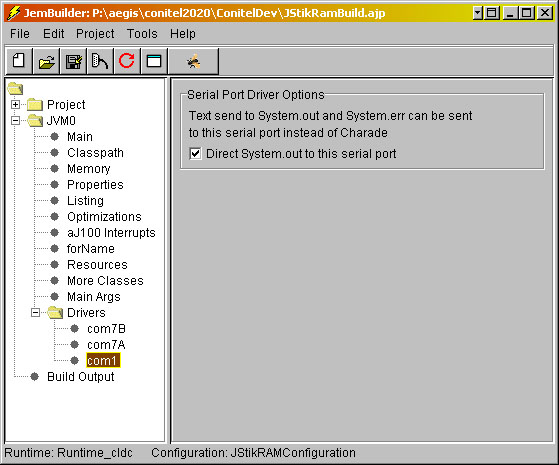Open the Tools menu
Screen dimensions: 559x465
click(142, 34)
